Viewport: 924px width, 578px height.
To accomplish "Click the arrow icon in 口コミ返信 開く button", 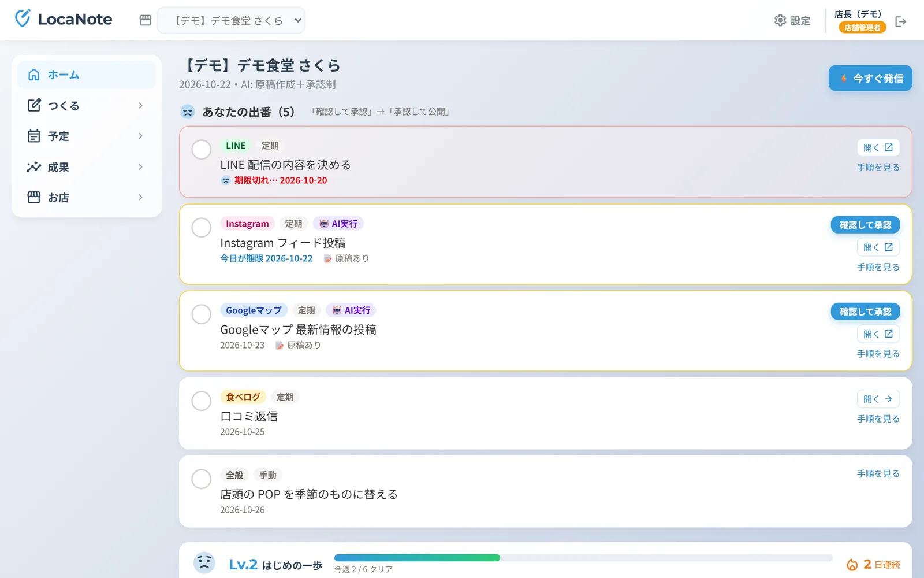I will (889, 399).
